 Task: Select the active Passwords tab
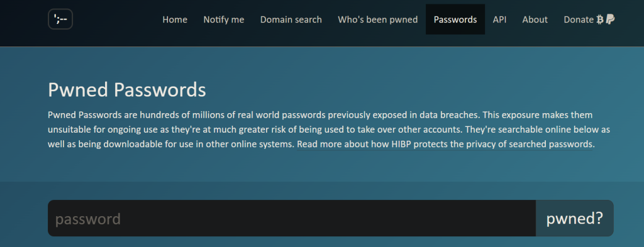click(x=455, y=19)
